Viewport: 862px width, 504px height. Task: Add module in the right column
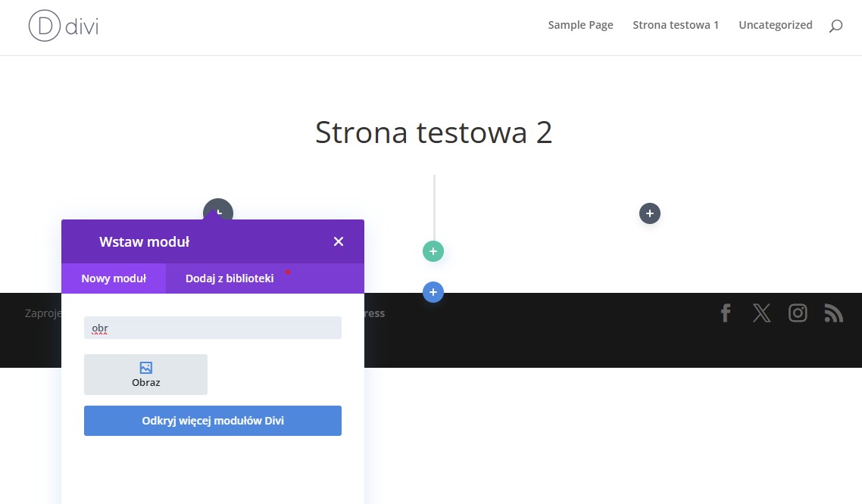(650, 213)
